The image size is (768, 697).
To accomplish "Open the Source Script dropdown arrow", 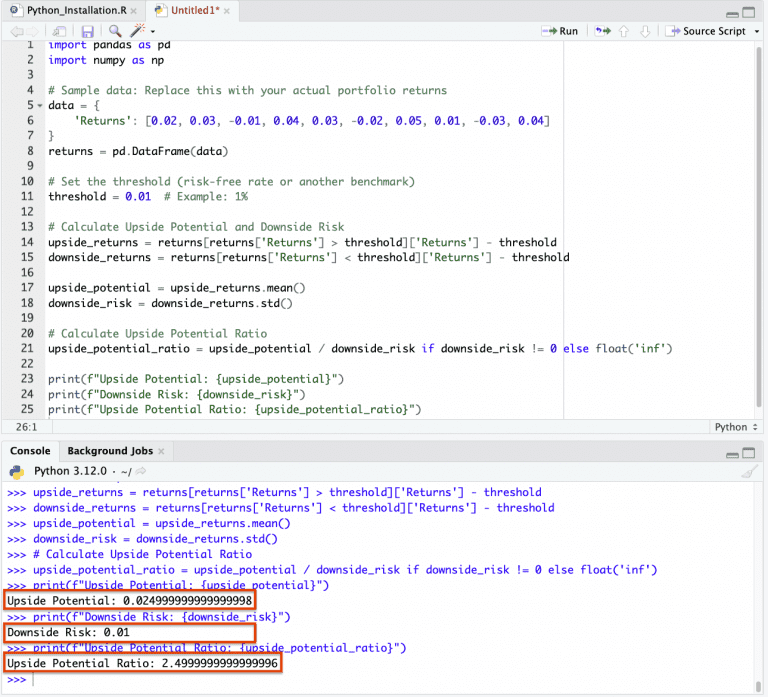I will pyautogui.click(x=757, y=31).
